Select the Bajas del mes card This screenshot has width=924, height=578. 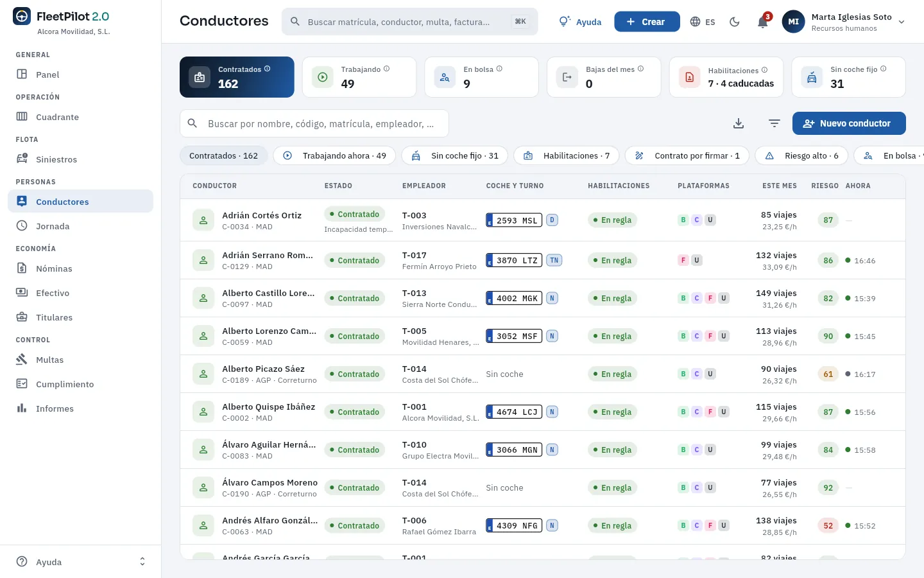[604, 77]
